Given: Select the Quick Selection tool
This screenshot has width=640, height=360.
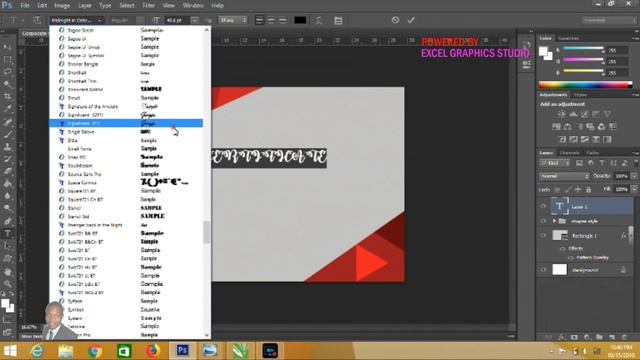Looking at the screenshot, I should [x=7, y=84].
